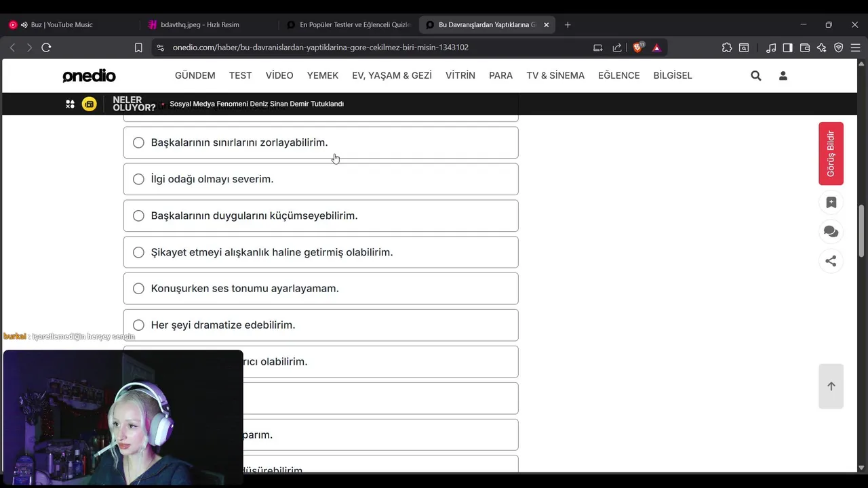Select 'Konuşurken ses tonumu ayarlayamam' option
Screen dimensions: 868x488
[x=321, y=288]
